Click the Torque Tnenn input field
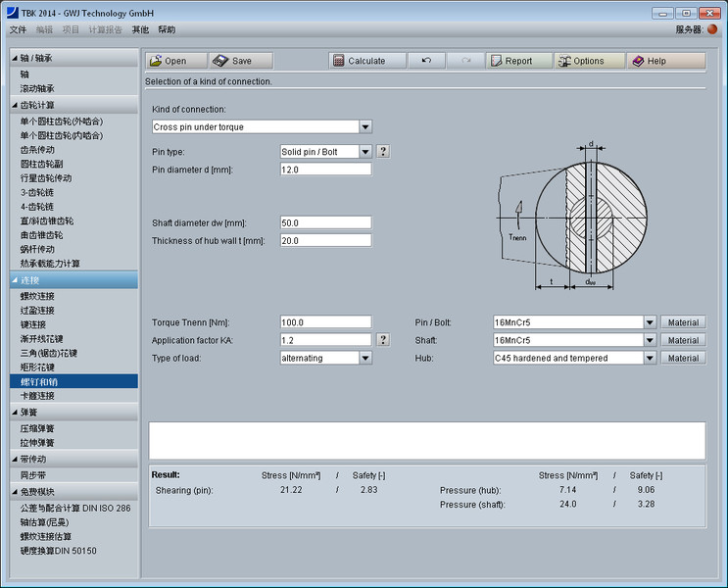 pyautogui.click(x=326, y=322)
